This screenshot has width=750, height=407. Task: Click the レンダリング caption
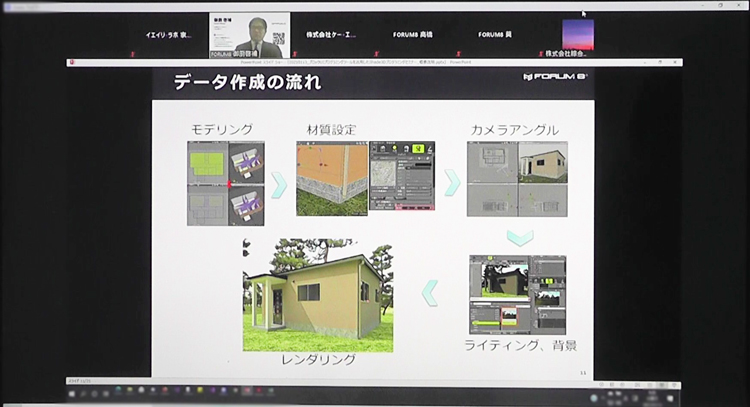319,359
